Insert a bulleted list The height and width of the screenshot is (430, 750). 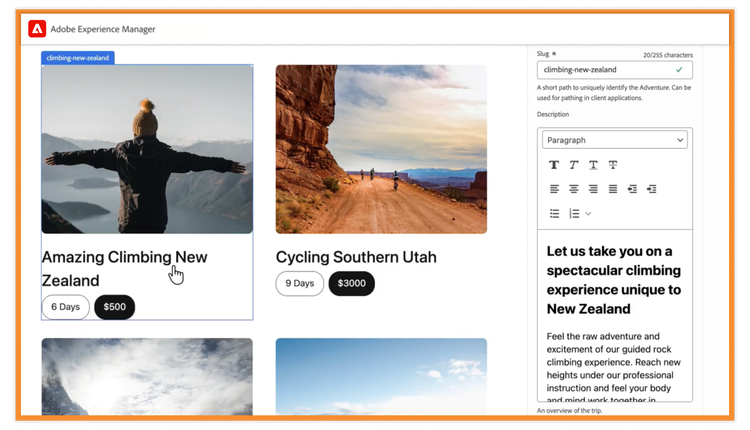point(554,213)
